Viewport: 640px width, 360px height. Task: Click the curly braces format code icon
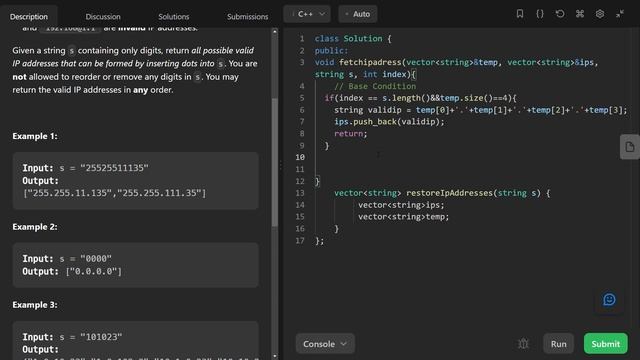coord(540,14)
